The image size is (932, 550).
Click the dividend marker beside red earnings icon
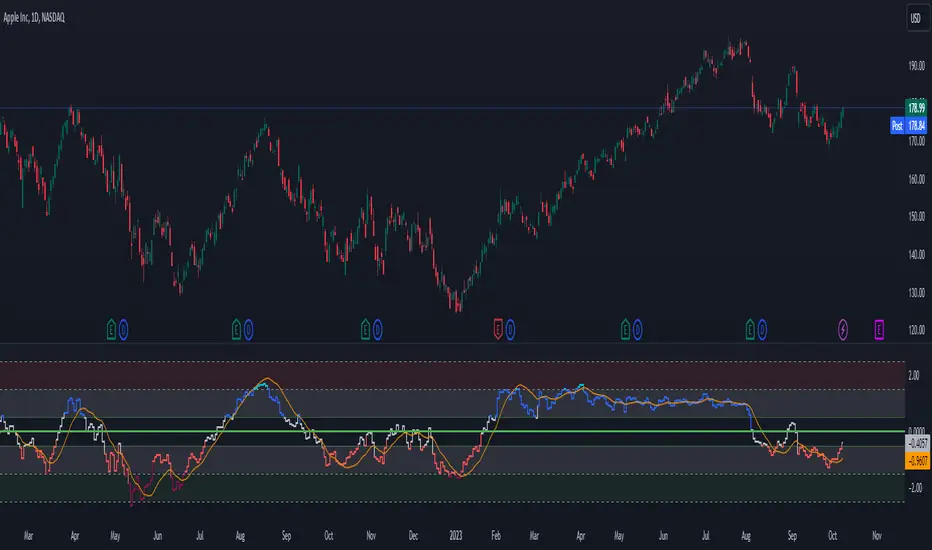pyautogui.click(x=511, y=327)
